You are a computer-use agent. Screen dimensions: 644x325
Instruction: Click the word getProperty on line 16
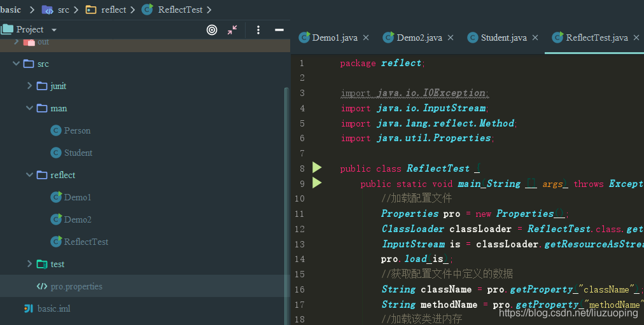click(x=542, y=289)
